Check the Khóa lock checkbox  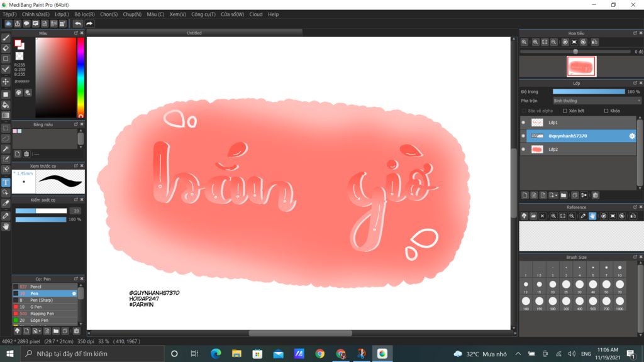point(606,111)
